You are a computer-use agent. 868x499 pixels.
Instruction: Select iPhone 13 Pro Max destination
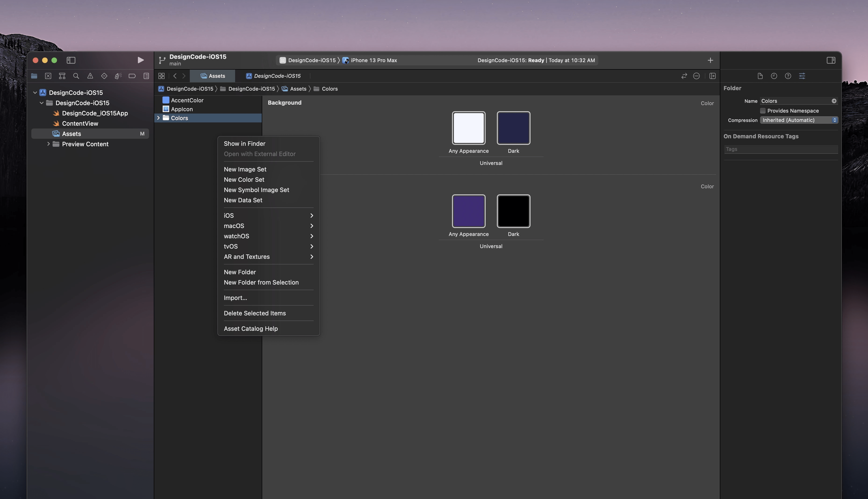click(374, 60)
